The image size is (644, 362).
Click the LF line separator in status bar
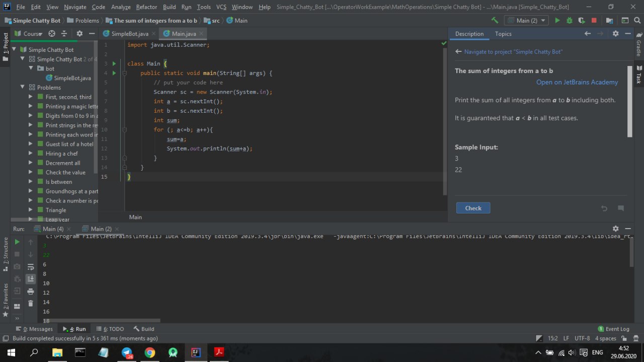click(566, 338)
